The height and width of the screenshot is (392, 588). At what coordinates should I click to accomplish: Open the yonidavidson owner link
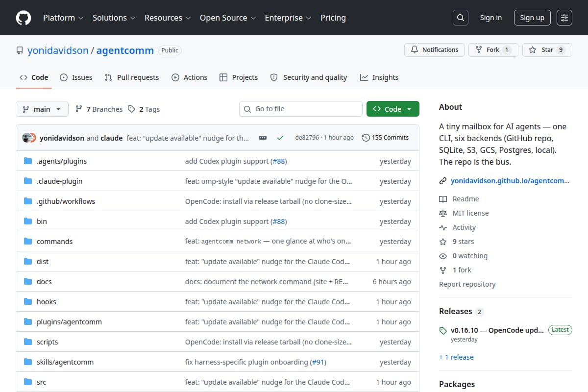58,50
